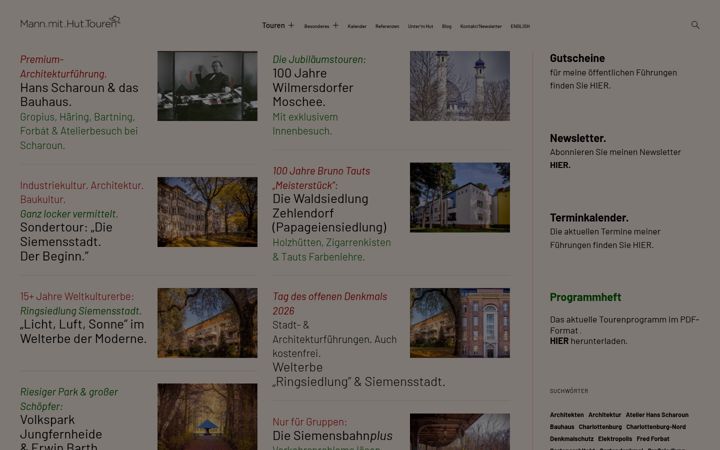Image resolution: width=720 pixels, height=450 pixels.
Task: Click the SUCHWÖRTER section label
Action: coord(568,391)
